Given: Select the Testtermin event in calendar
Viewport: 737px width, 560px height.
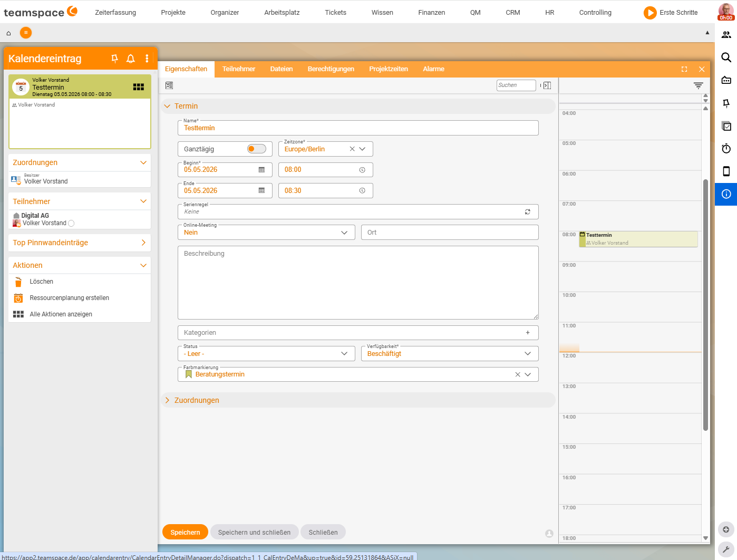Looking at the screenshot, I should click(638, 239).
